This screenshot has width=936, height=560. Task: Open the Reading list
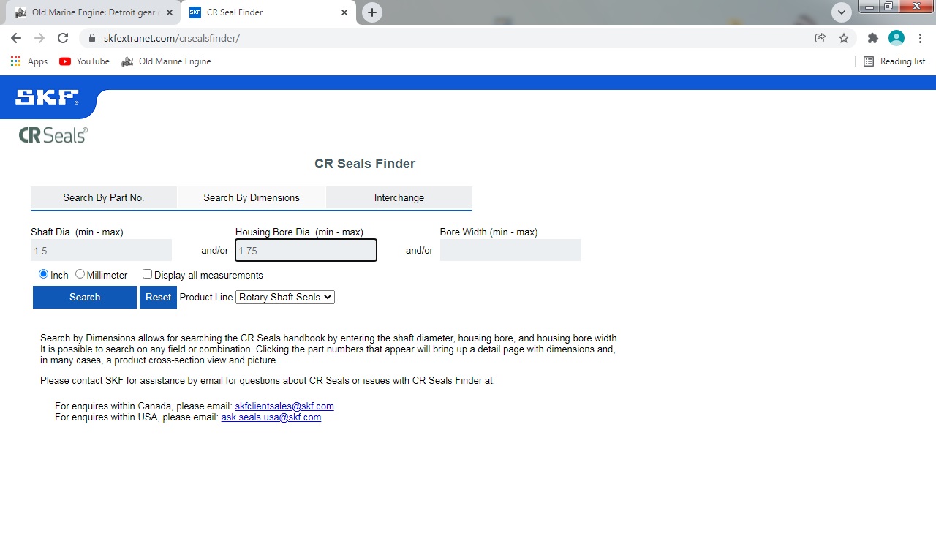894,61
